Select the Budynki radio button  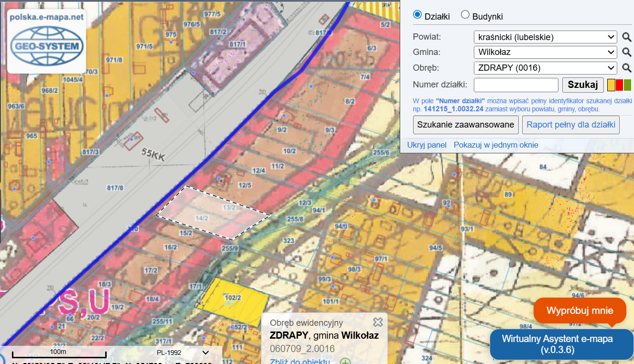click(x=465, y=15)
